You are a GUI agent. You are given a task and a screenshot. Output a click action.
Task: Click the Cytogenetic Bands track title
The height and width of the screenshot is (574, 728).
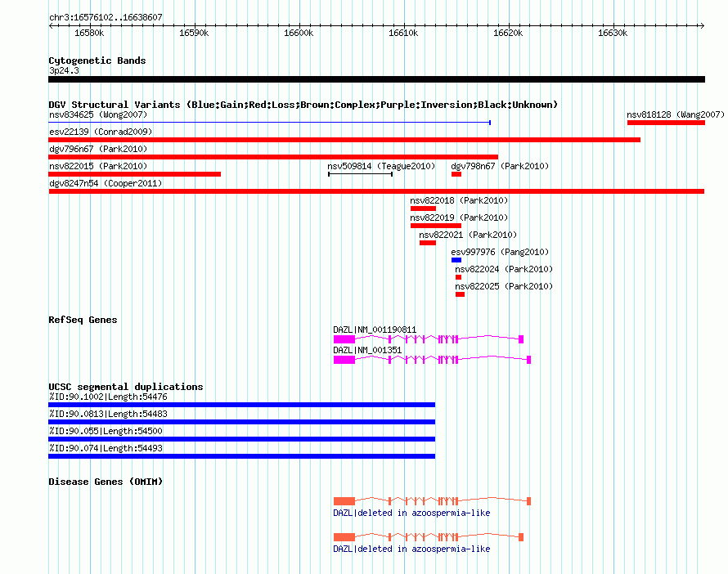click(97, 61)
